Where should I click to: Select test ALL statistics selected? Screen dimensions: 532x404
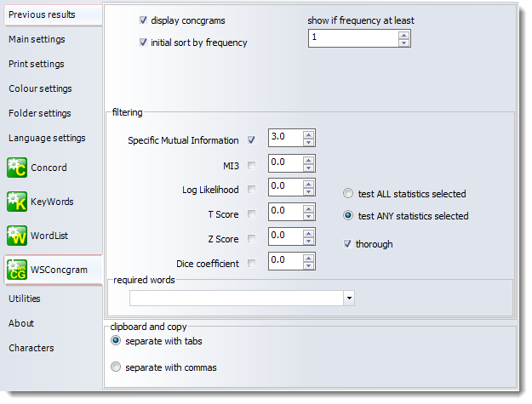pyautogui.click(x=349, y=194)
